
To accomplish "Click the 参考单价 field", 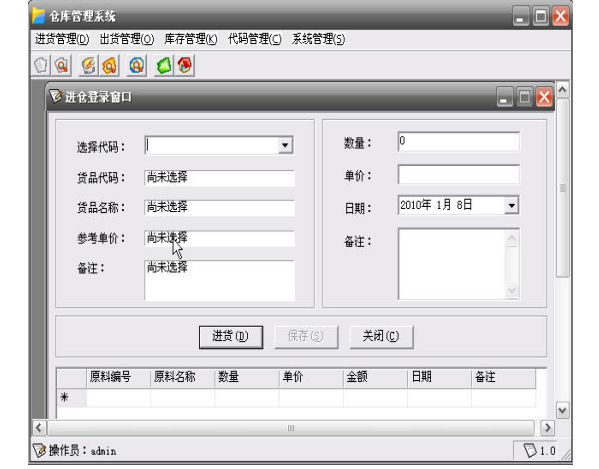I will click(x=219, y=238).
